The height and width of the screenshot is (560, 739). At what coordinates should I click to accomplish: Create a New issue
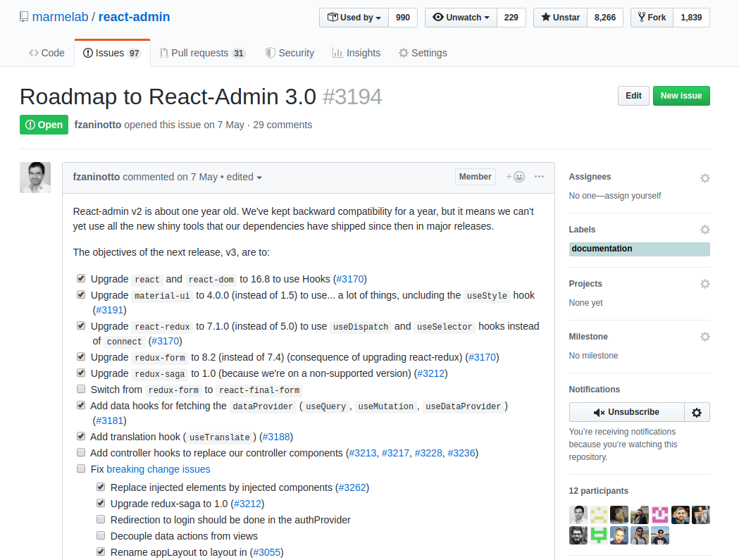point(681,96)
